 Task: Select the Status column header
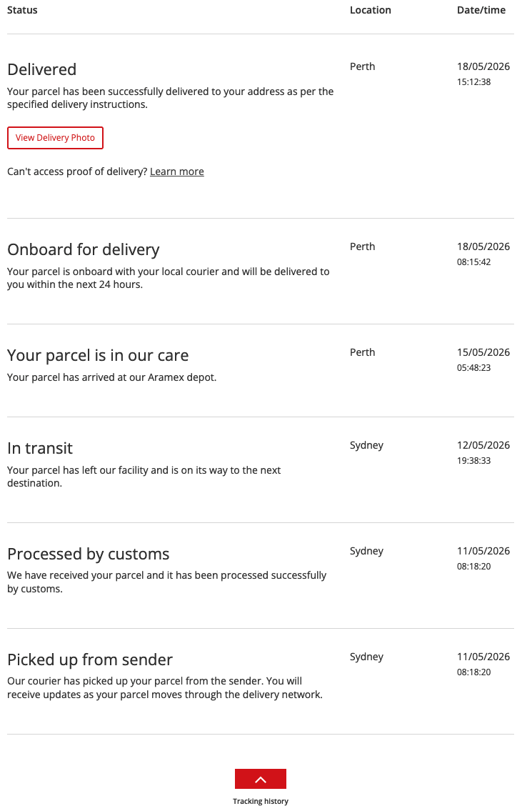tap(22, 10)
